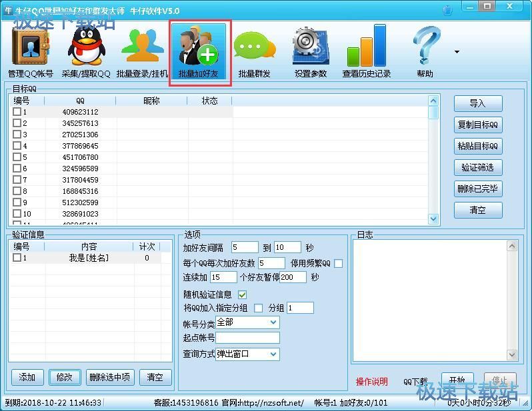The image size is (532, 411).
Task: Click 清空 button under verification list
Action: 155,377
